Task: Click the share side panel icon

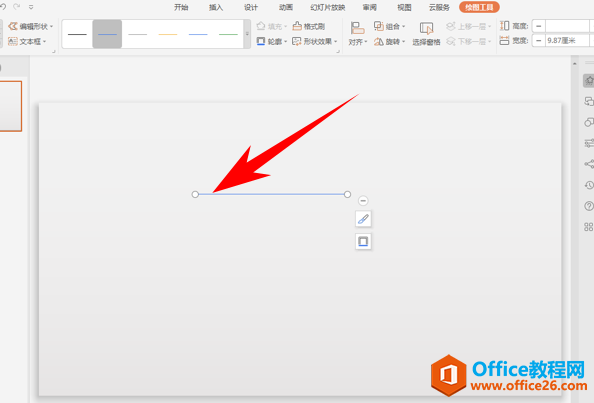Action: click(x=589, y=164)
